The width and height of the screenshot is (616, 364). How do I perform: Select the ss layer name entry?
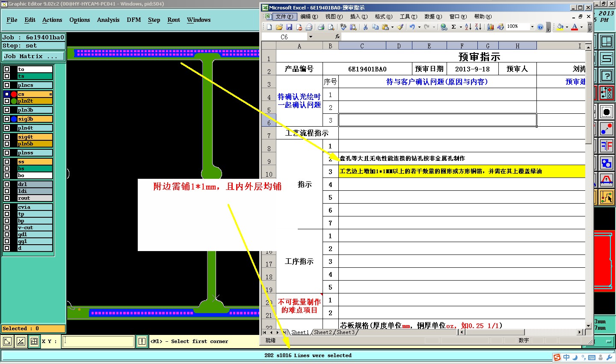pos(35,162)
